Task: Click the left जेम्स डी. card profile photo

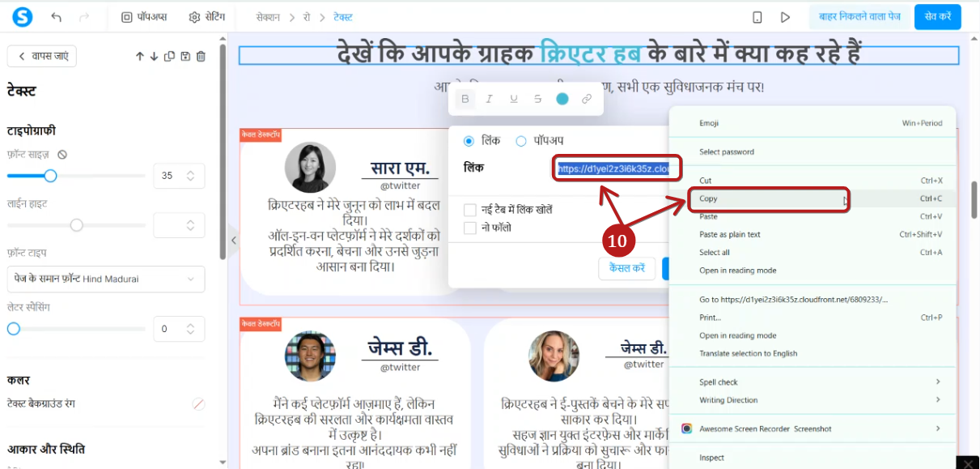Action: pos(310,356)
